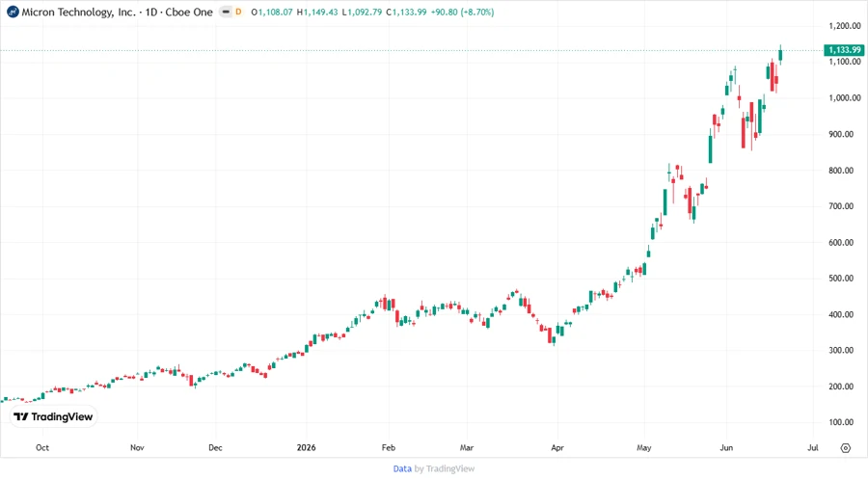This screenshot has height=480, width=868.
Task: Click the 2026 label on time axis
Action: pyautogui.click(x=306, y=448)
